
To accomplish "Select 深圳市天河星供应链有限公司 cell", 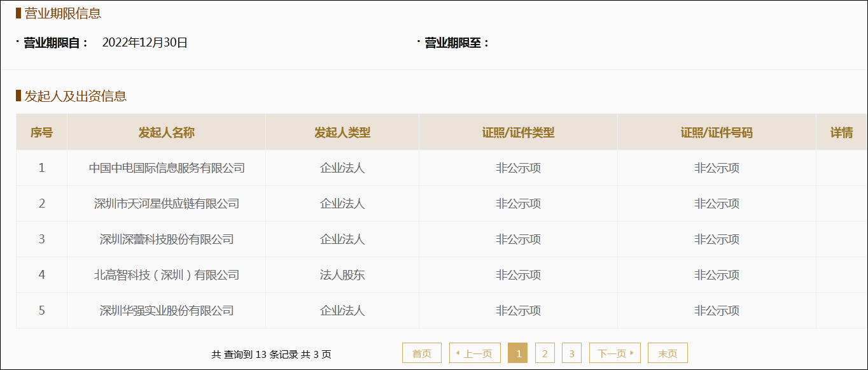I will coord(167,204).
